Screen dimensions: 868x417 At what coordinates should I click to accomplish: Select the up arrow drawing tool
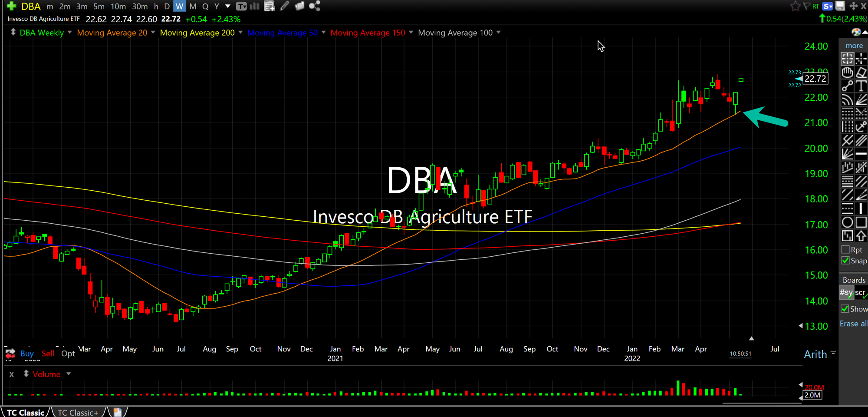point(861,236)
